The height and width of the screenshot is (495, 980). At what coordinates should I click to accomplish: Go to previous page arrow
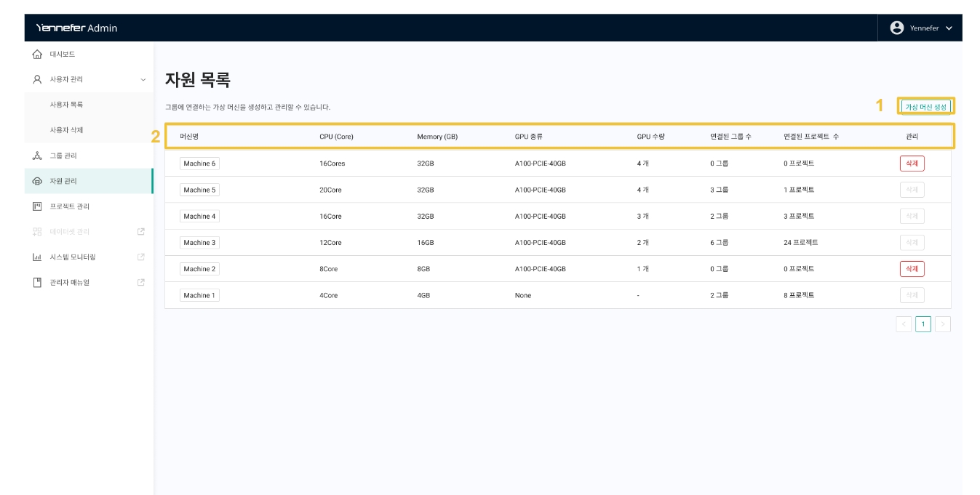coord(904,324)
